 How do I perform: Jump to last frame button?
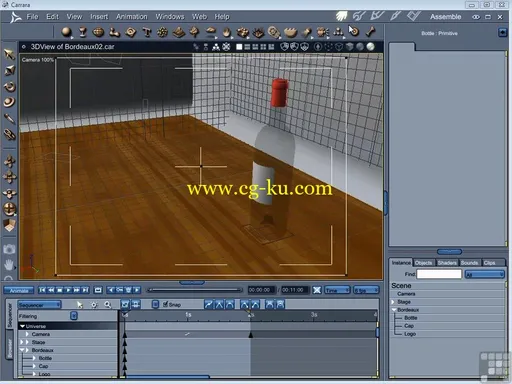85,290
